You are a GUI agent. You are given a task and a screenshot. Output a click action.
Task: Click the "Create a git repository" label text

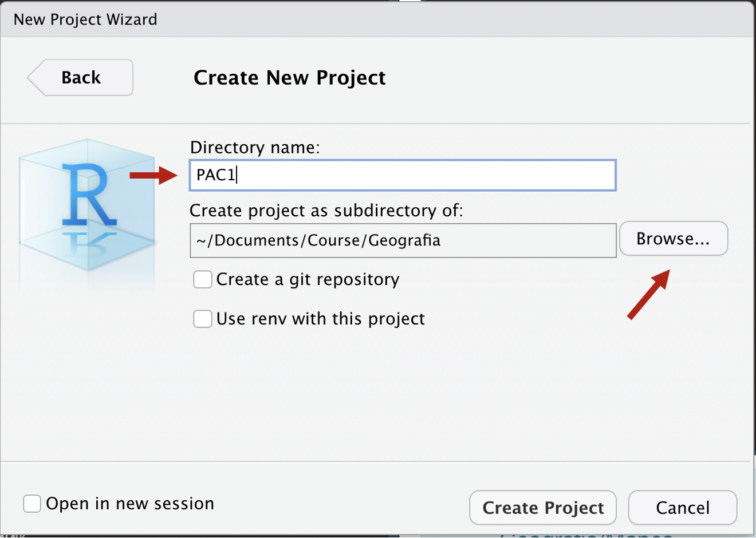click(308, 279)
